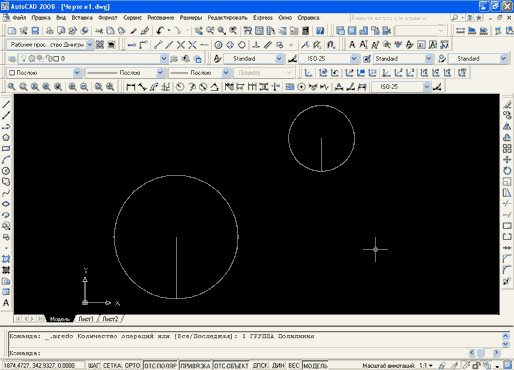The image size is (514, 370).
Task: Open the color control Послою swatch dropdown
Action: point(77,73)
